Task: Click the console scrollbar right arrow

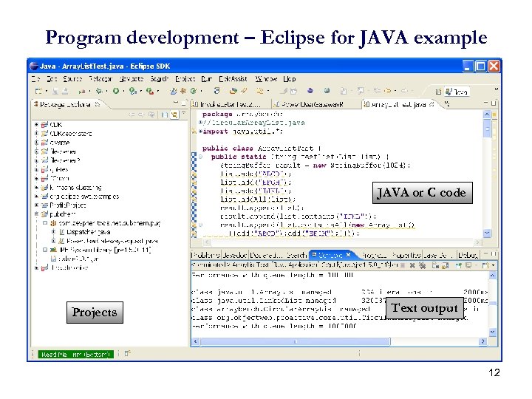Action: tap(482, 341)
